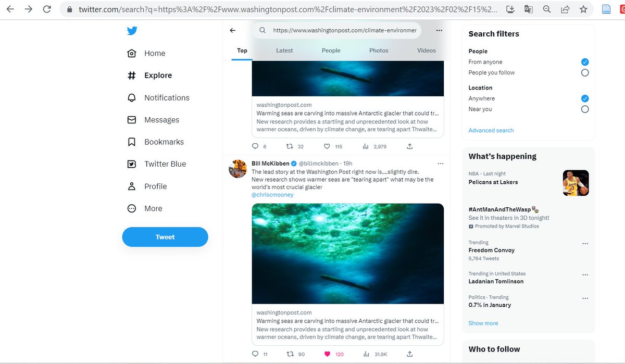Open the Home feed
Screen dimensions: 625x364
tap(154, 53)
